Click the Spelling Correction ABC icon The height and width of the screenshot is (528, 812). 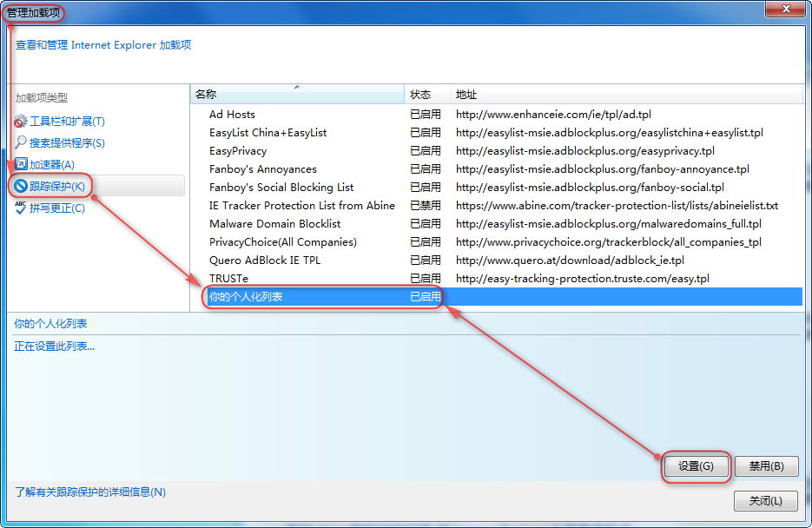(21, 207)
